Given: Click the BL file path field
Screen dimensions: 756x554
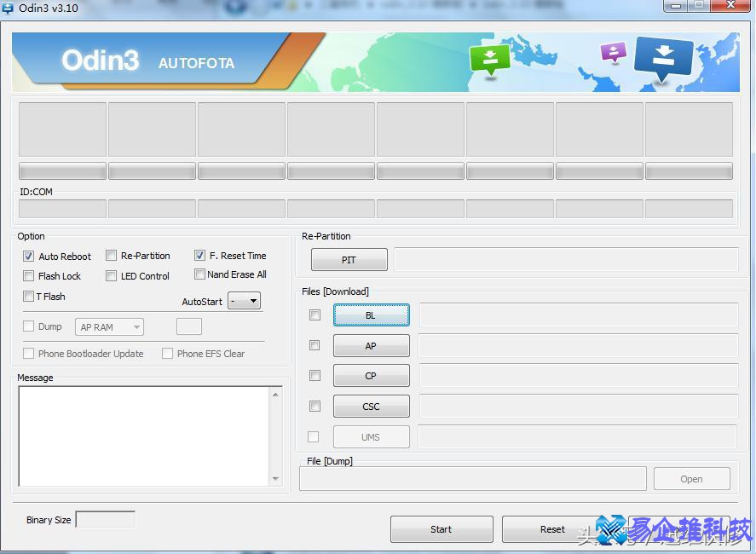Looking at the screenshot, I should pyautogui.click(x=578, y=315).
